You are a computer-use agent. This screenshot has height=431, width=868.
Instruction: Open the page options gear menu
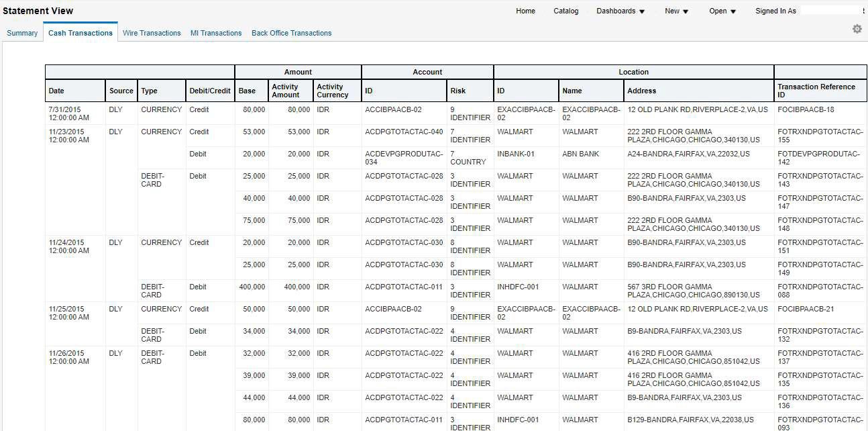coord(857,29)
